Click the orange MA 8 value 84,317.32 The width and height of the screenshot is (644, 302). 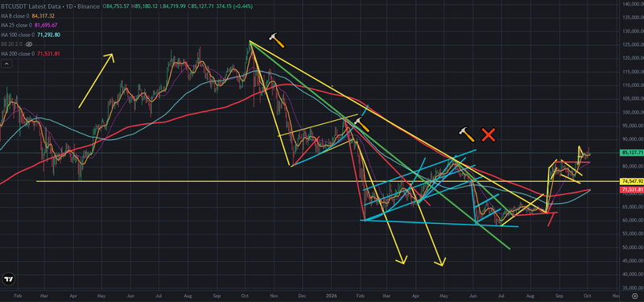(43, 16)
